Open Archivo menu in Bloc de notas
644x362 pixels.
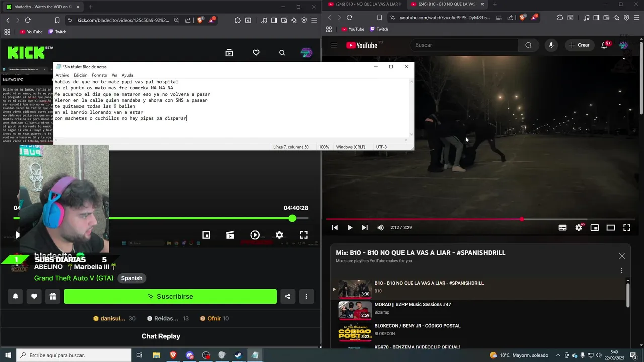pyautogui.click(x=62, y=75)
